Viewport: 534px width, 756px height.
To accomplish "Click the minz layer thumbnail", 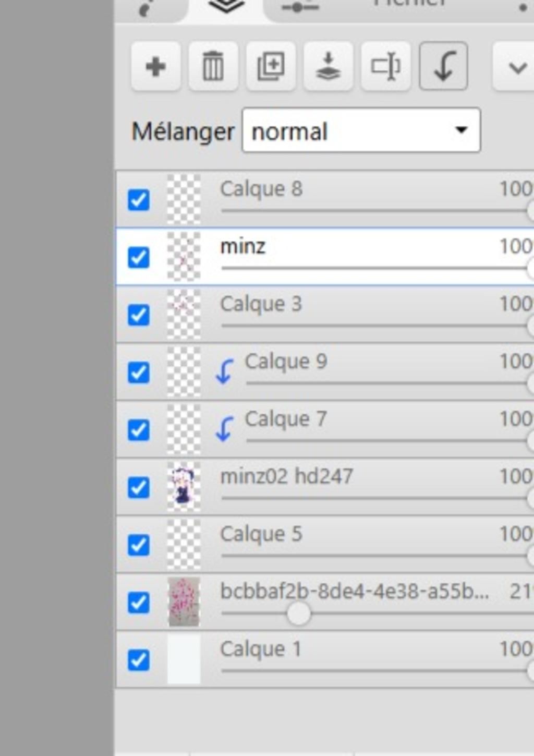I will pos(184,257).
